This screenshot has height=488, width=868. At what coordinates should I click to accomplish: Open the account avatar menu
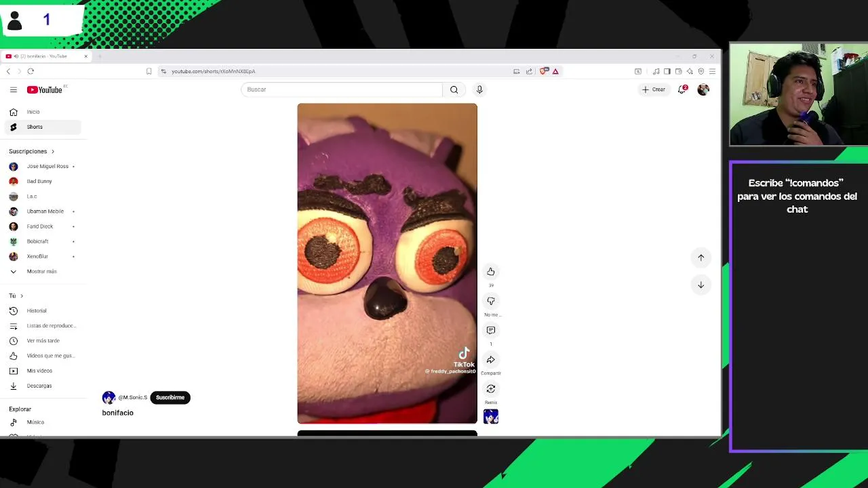703,89
